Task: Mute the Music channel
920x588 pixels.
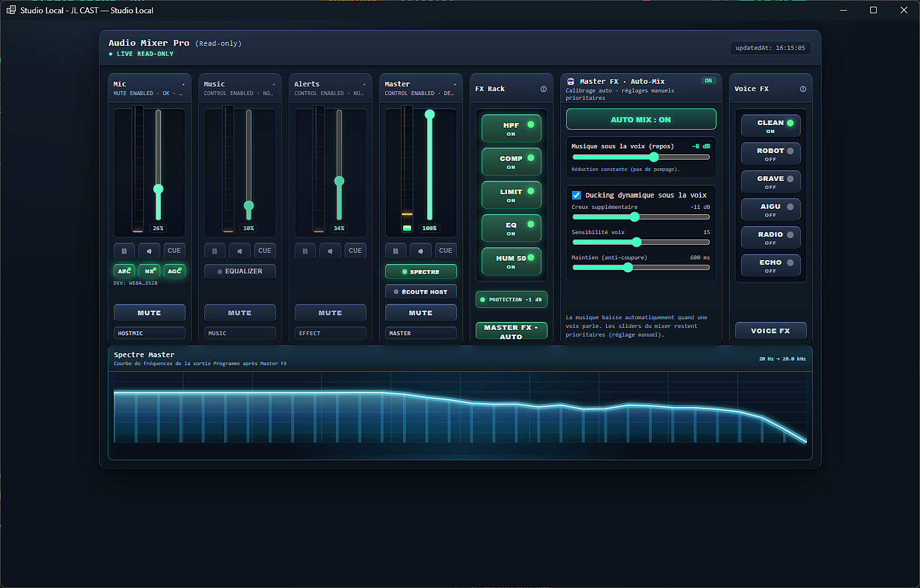Action: click(x=240, y=313)
